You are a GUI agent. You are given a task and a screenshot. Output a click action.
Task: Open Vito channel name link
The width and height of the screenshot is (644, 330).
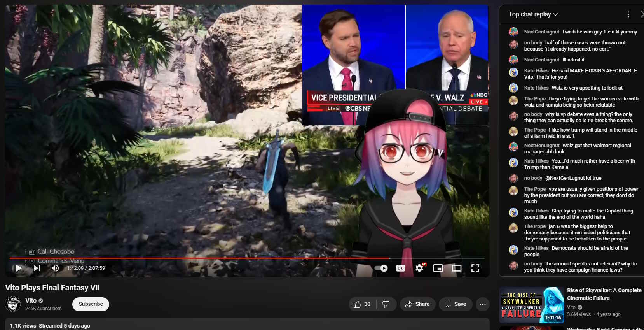[31, 300]
